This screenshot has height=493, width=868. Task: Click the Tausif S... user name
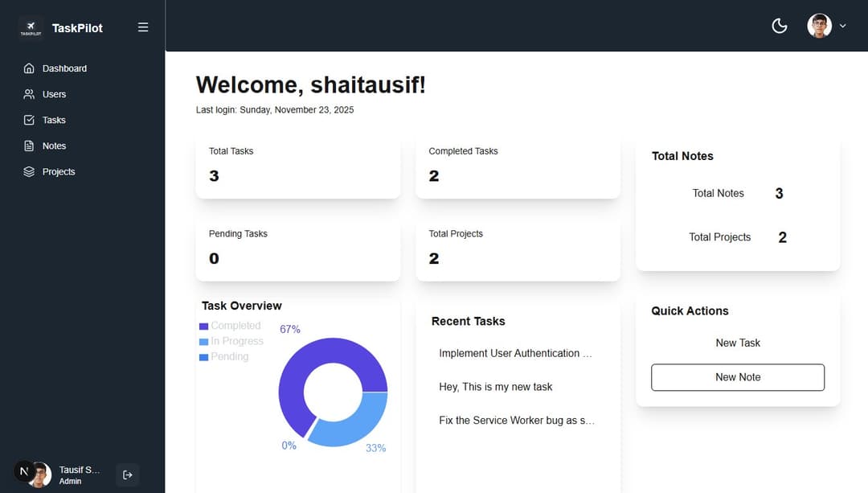(80, 470)
